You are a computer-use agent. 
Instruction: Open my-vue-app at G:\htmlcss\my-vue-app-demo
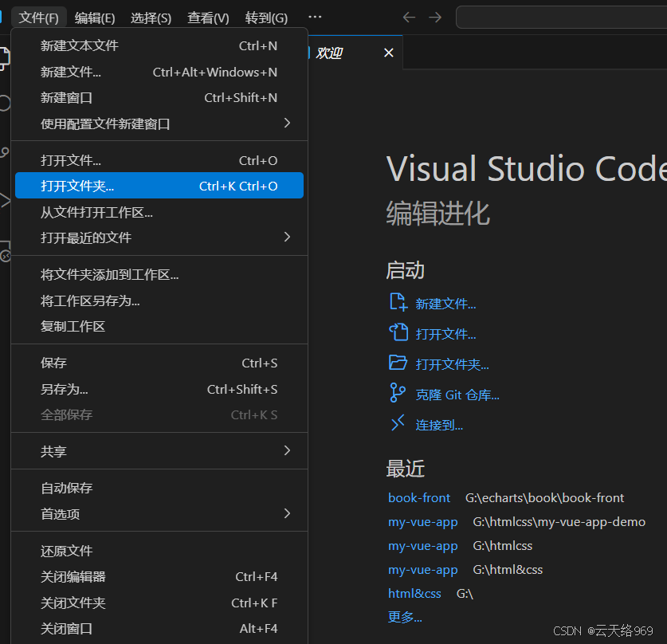coord(423,522)
